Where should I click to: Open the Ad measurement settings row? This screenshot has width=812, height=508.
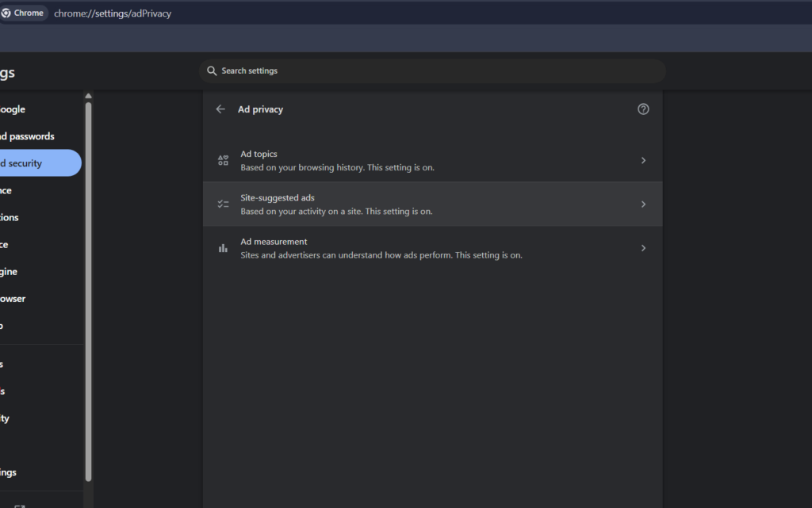432,247
